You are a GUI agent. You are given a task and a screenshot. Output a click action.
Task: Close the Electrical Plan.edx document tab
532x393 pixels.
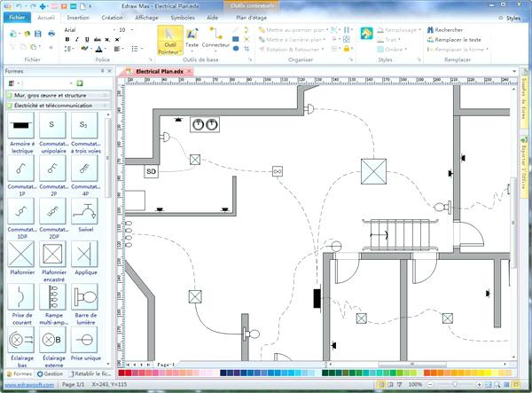click(x=189, y=71)
